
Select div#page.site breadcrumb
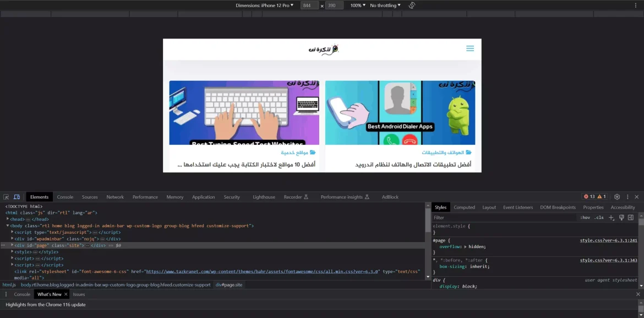(229, 285)
